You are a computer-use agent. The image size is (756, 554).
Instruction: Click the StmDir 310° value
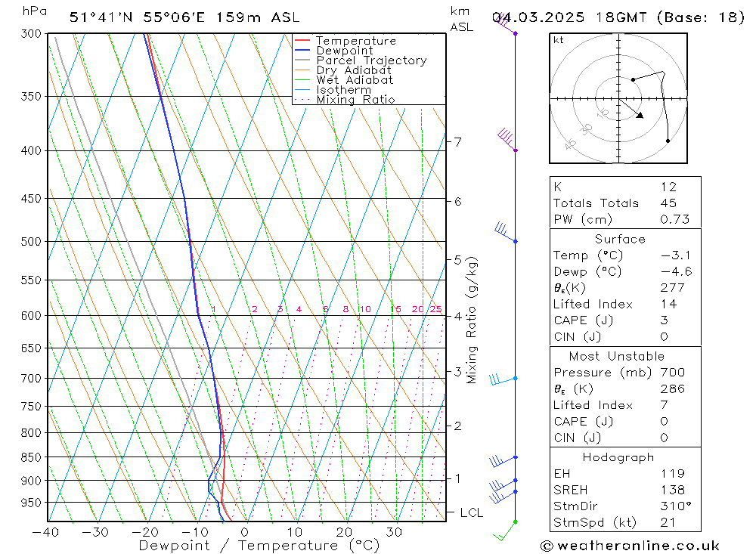click(676, 506)
